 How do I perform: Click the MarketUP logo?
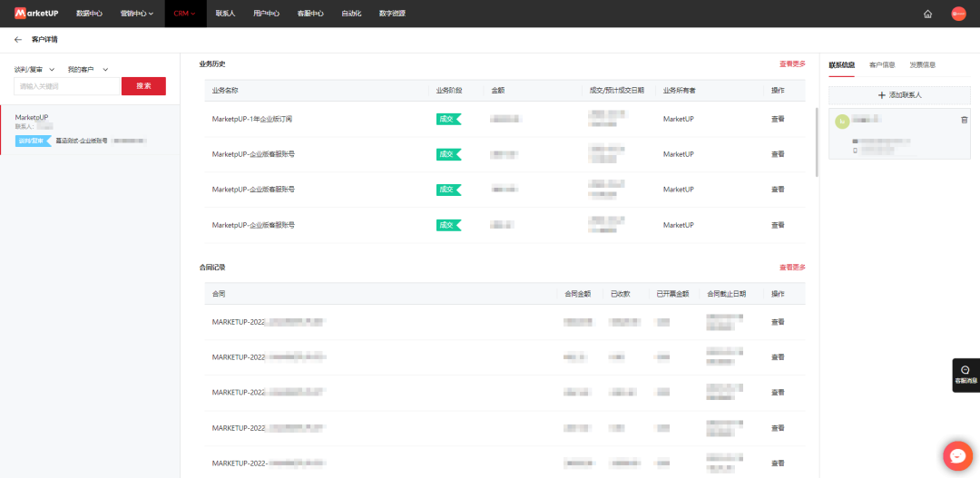coord(36,13)
